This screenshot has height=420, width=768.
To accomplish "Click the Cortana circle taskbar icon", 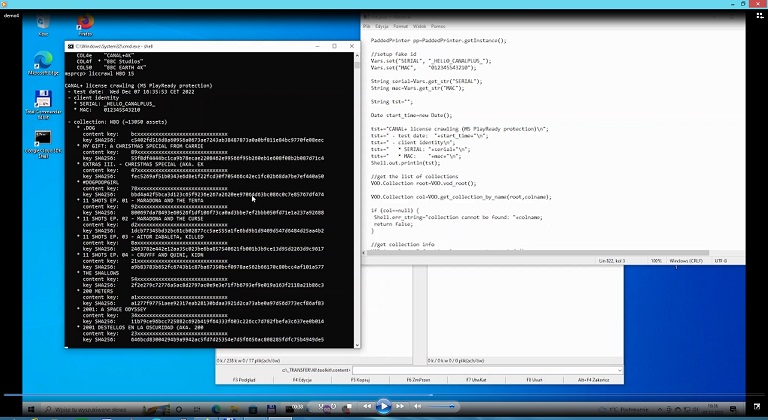I will pyautogui.click(x=179, y=409).
